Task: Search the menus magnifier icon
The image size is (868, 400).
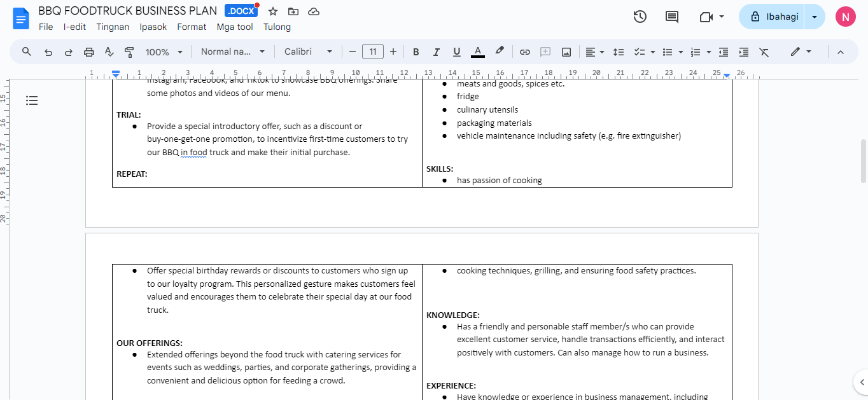Action: click(x=27, y=52)
